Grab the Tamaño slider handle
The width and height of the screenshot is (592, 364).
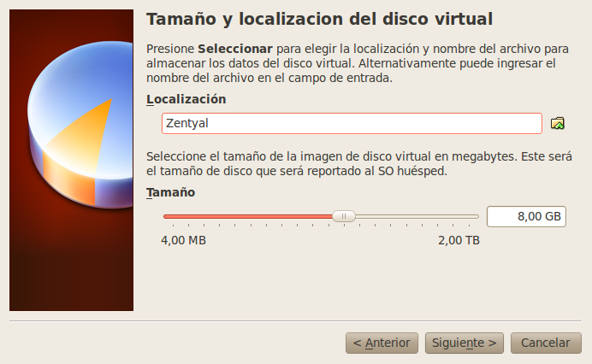344,216
